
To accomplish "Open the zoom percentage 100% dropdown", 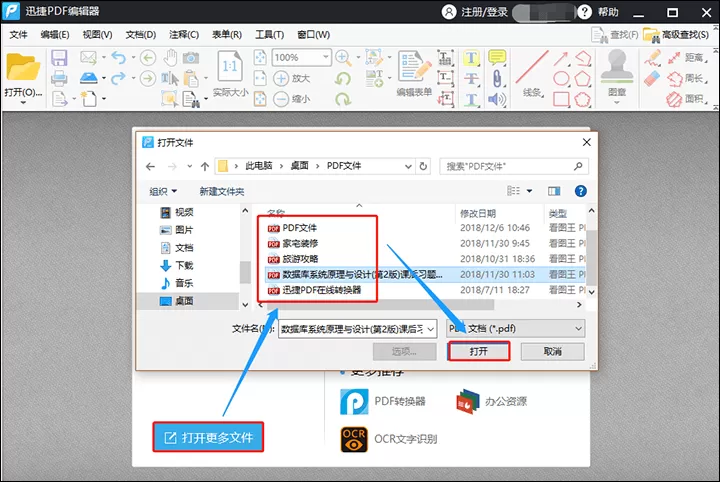I will pyautogui.click(x=326, y=57).
